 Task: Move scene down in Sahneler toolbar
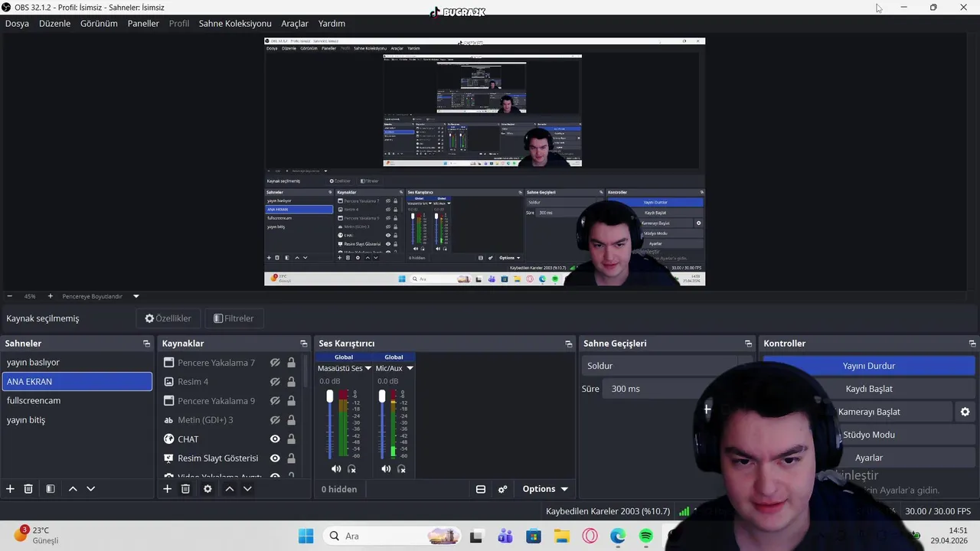coord(90,489)
